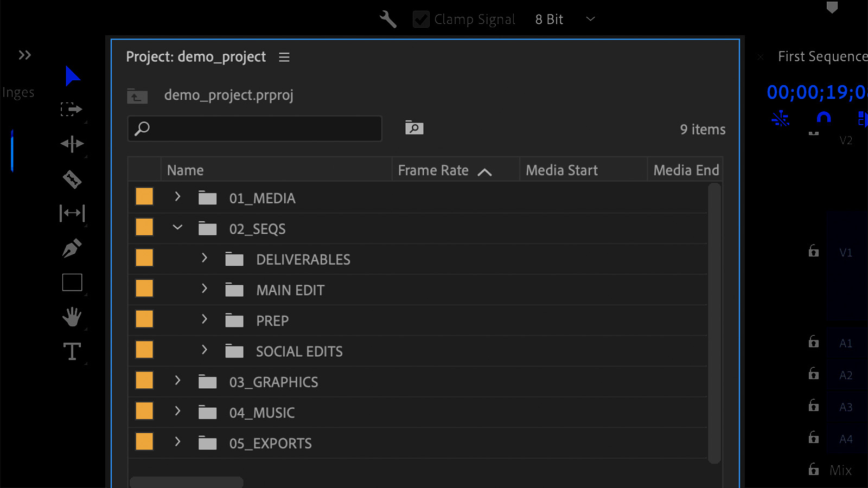The width and height of the screenshot is (868, 488).
Task: Expand the DELIVERABLES bin
Action: (205, 258)
